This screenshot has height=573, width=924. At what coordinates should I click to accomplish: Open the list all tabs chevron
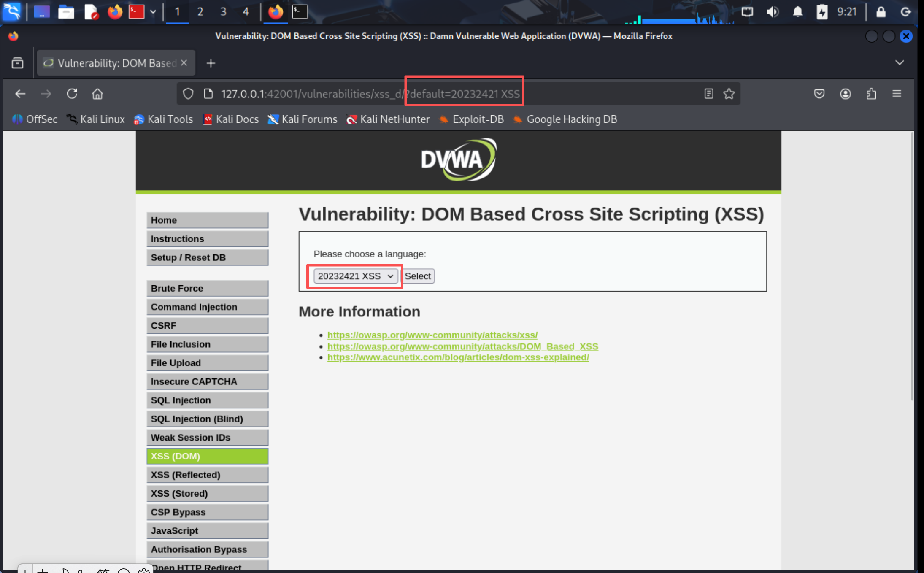click(x=899, y=63)
